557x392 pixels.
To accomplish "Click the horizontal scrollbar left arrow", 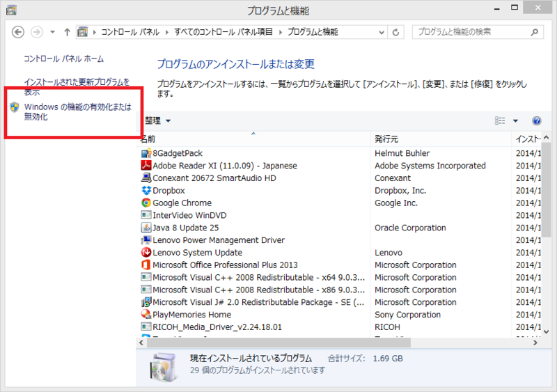I will click(x=141, y=343).
